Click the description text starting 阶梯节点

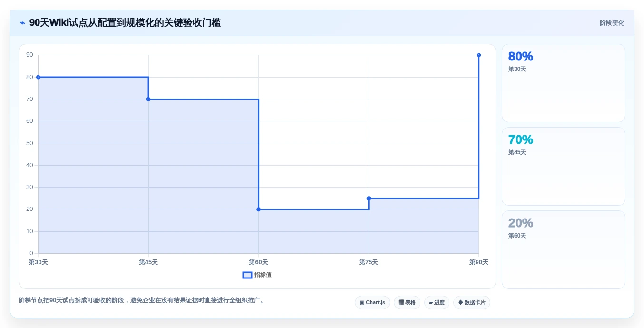point(141,300)
